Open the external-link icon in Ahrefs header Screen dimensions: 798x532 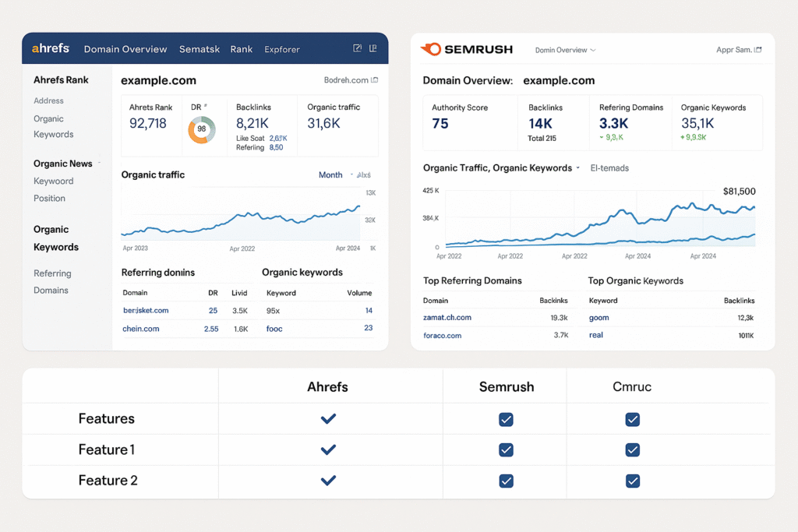click(x=357, y=48)
